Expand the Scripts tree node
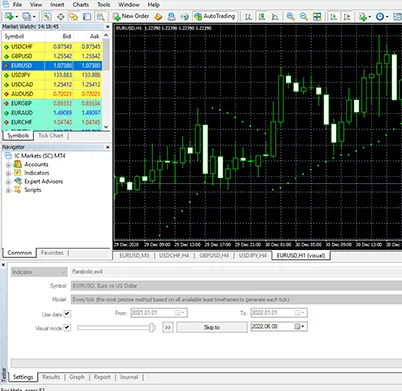This screenshot has height=391, width=402. click(x=8, y=190)
